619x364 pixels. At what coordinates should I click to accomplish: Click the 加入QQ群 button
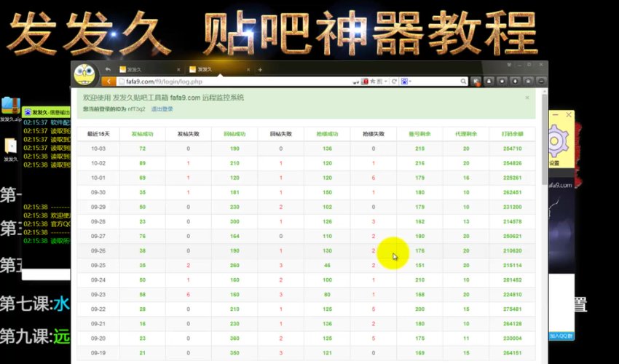click(561, 336)
